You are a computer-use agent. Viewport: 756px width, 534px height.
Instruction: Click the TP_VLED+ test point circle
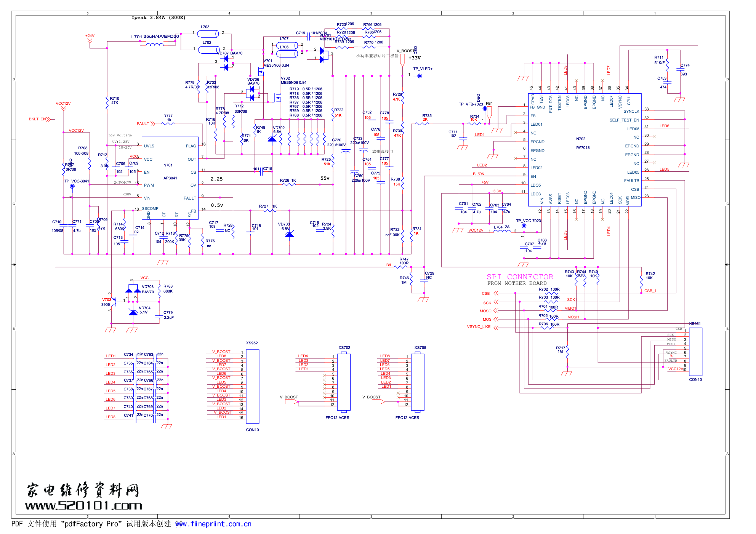(x=420, y=76)
